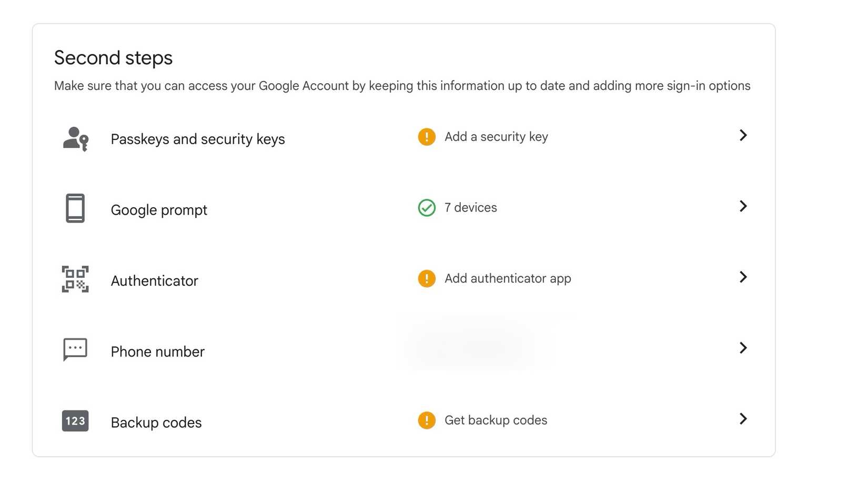Expand the Passkeys and security keys row

click(743, 135)
